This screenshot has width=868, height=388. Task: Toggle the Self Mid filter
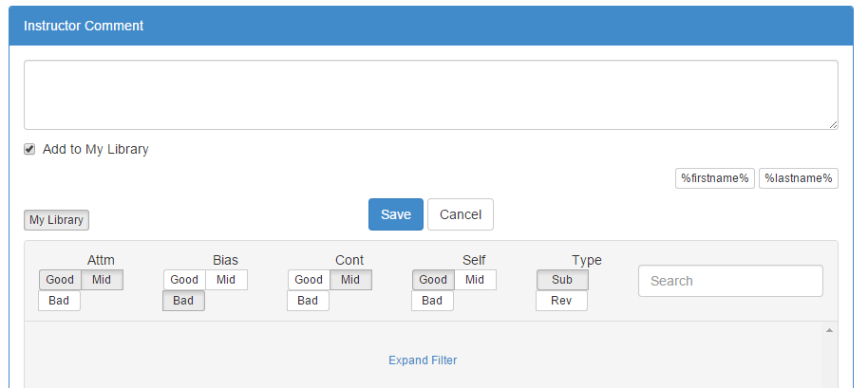coord(475,280)
